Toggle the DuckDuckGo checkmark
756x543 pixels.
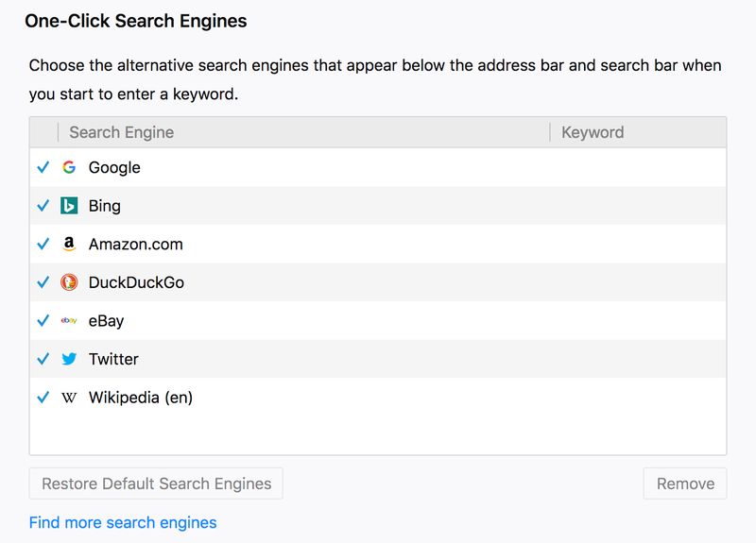point(43,282)
